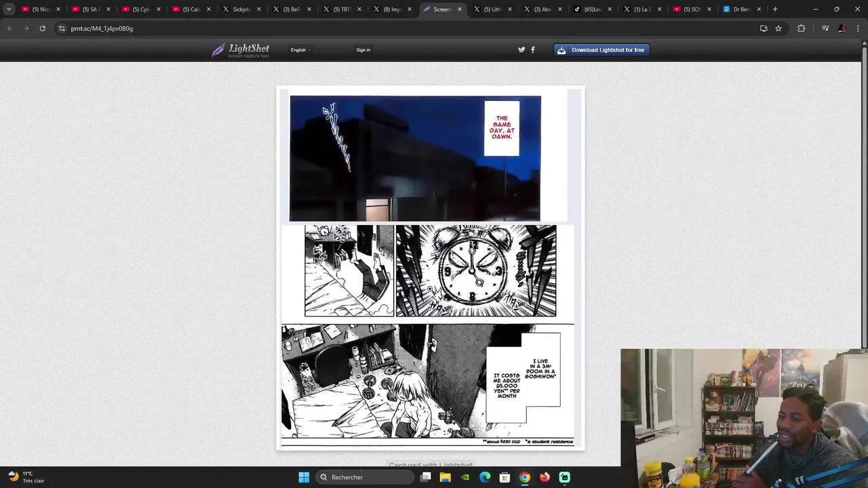Click the Sign in link
The width and height of the screenshot is (868, 488).
point(363,50)
